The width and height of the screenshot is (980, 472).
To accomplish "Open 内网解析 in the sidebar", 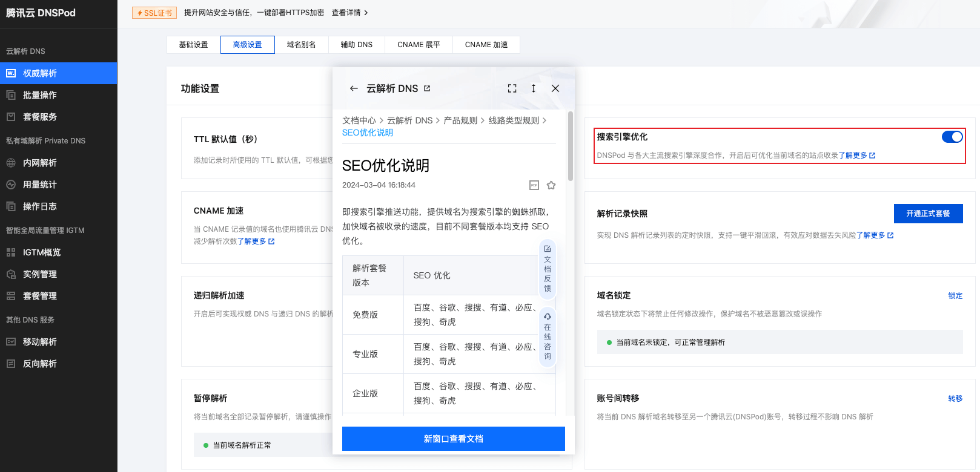I will [58, 163].
